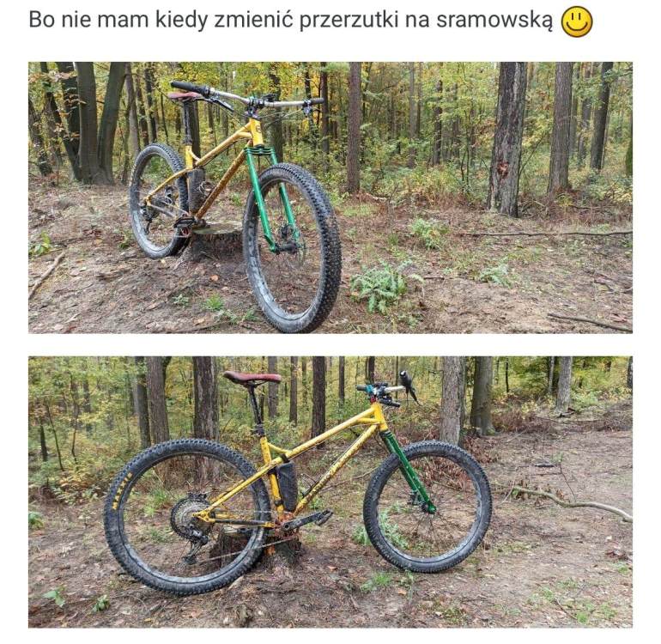Click the frame bag in the bottom photo
Image resolution: width=661 pixels, height=644 pixels.
coord(288,485)
